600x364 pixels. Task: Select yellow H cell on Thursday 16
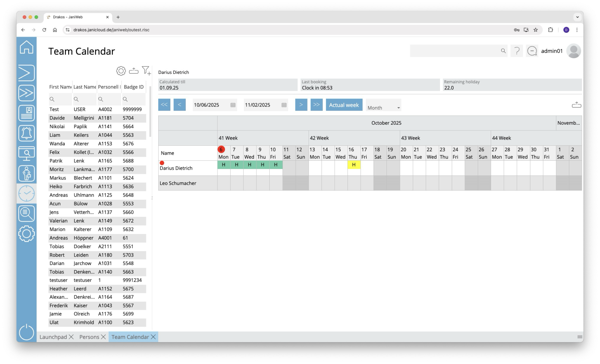pyautogui.click(x=354, y=165)
